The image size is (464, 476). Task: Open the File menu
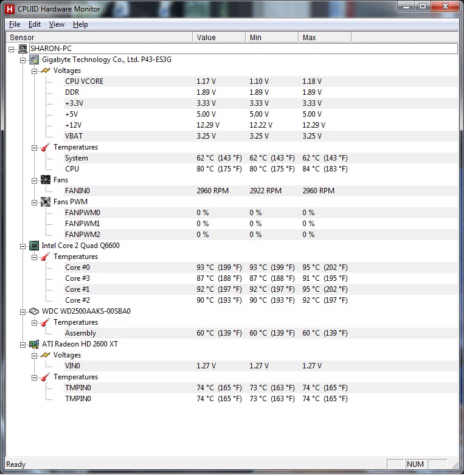click(x=15, y=24)
